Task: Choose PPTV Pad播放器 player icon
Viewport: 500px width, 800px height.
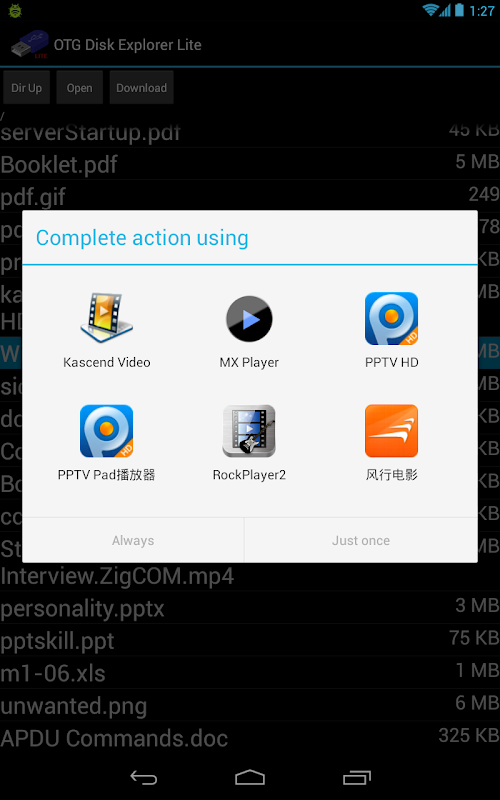Action: [x=107, y=431]
